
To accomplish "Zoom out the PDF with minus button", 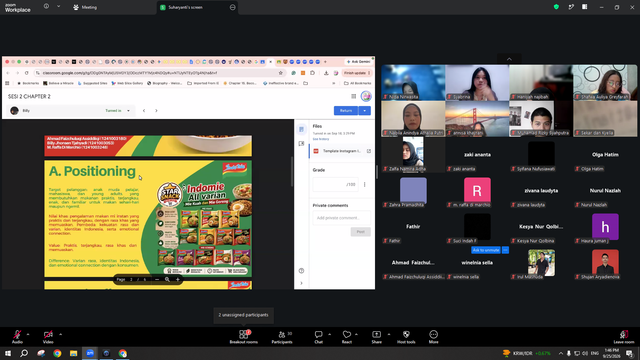I will pyautogui.click(x=157, y=280).
